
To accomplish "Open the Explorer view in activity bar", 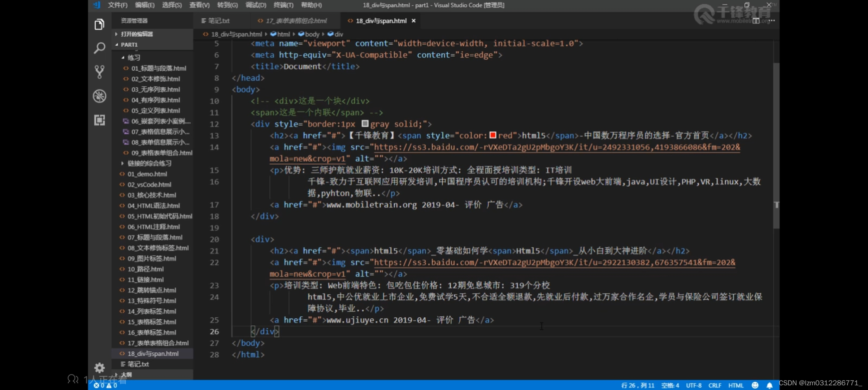I will coord(99,25).
